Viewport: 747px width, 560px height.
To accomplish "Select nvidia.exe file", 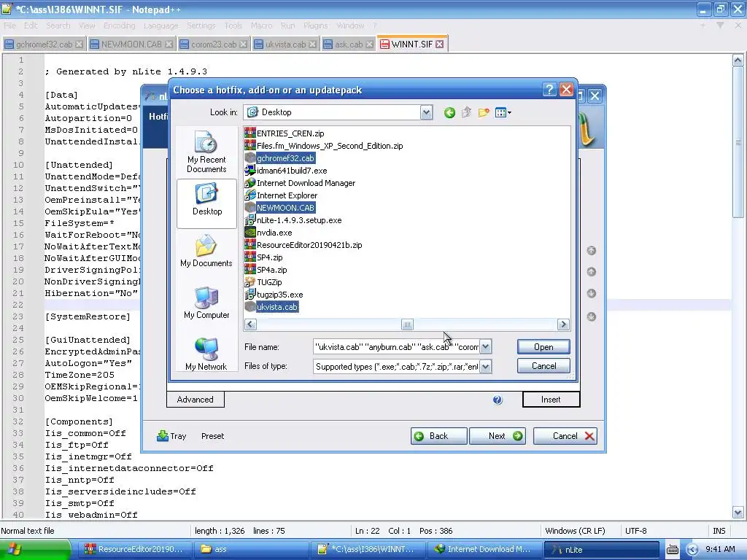I will (x=268, y=233).
